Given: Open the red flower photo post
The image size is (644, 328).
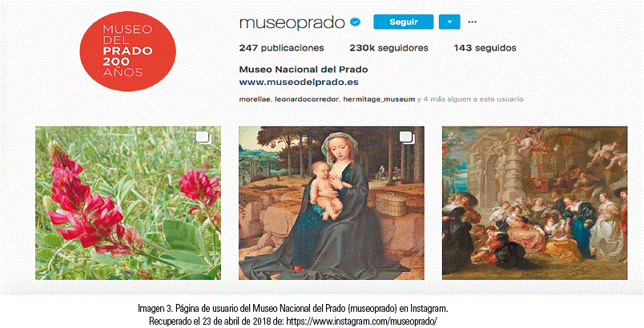Looking at the screenshot, I should [128, 203].
